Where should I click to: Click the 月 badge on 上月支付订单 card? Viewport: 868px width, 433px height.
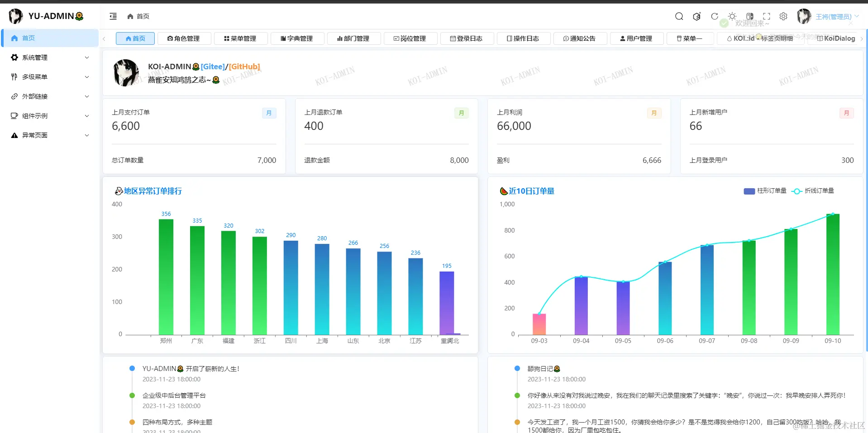(269, 113)
